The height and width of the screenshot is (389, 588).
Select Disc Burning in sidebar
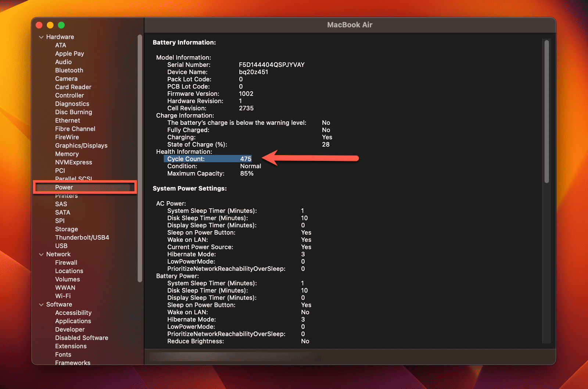pos(73,112)
